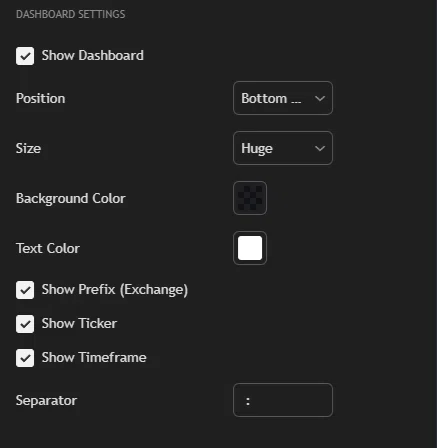437x448 pixels.
Task: Click the Show Timeframe label text
Action: pos(94,358)
